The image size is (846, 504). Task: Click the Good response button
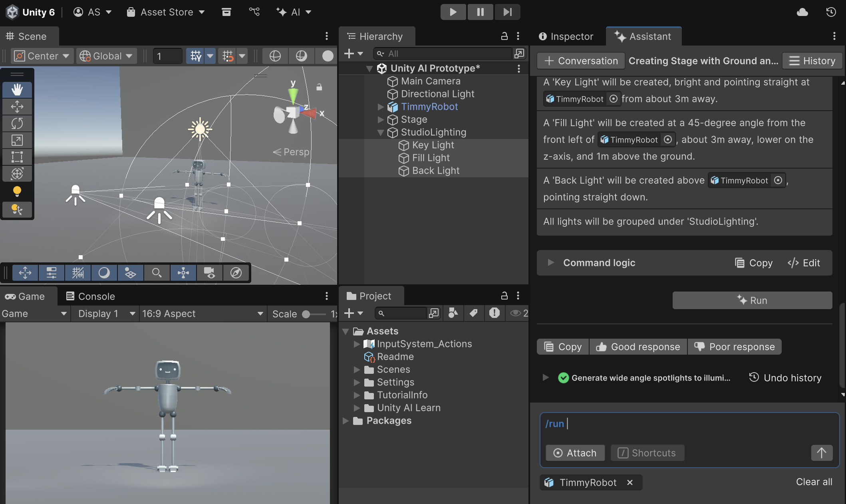coord(638,347)
